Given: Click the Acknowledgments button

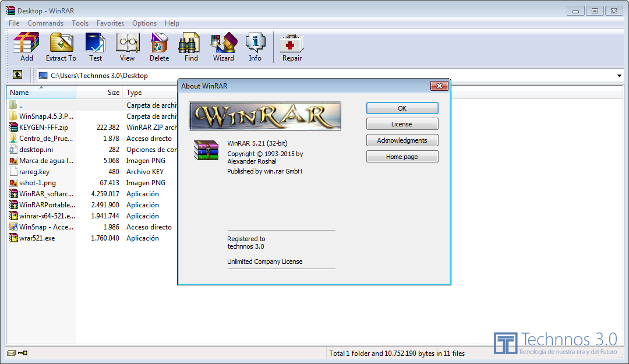Looking at the screenshot, I should [402, 140].
